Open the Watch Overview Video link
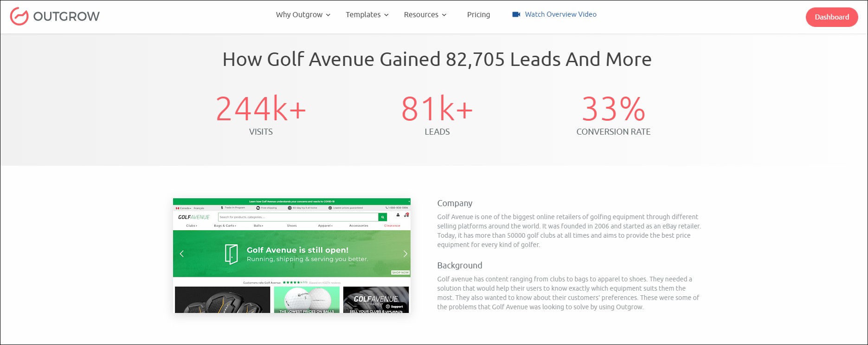The width and height of the screenshot is (868, 345). 560,14
